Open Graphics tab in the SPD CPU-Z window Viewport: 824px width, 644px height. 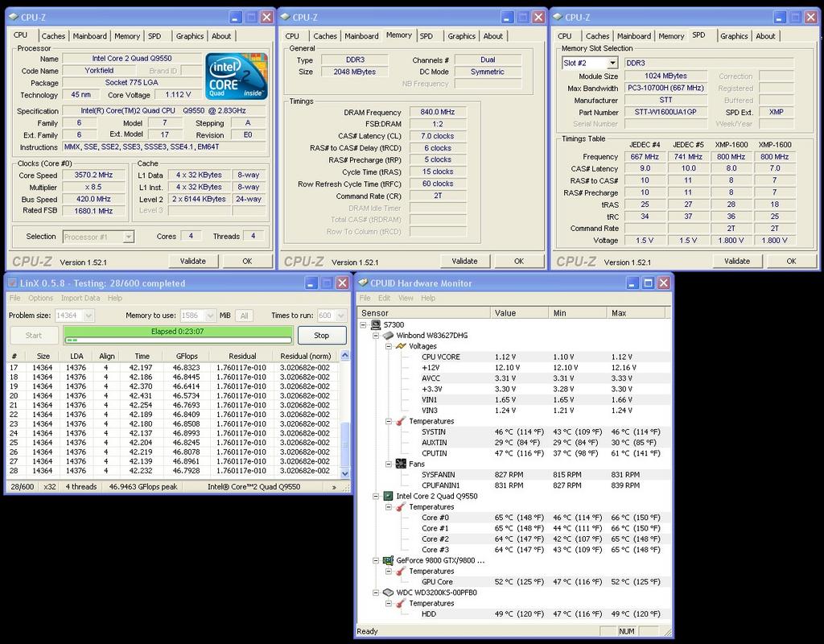point(734,36)
